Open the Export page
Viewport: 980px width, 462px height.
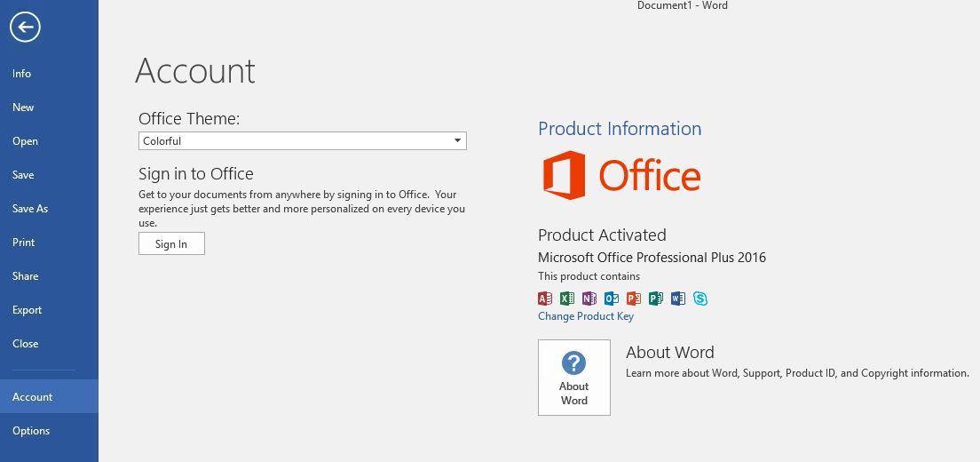point(49,309)
